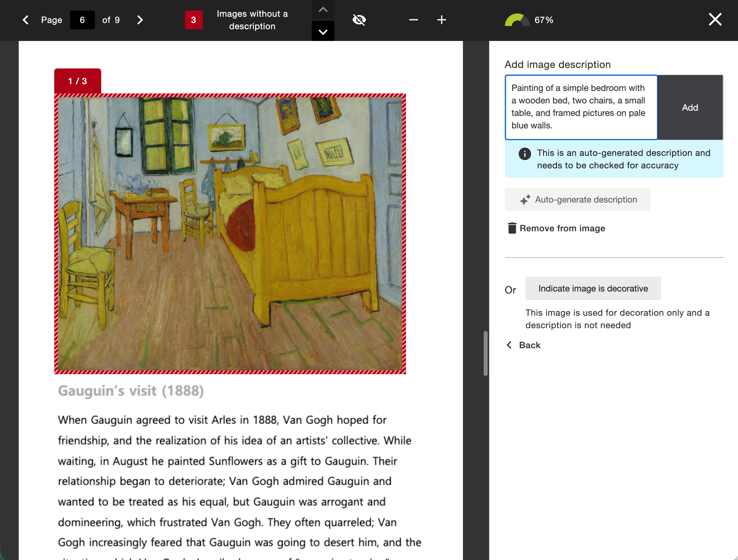The width and height of the screenshot is (738, 560).
Task: Click the document vertical scrollbar thumb
Action: click(485, 353)
